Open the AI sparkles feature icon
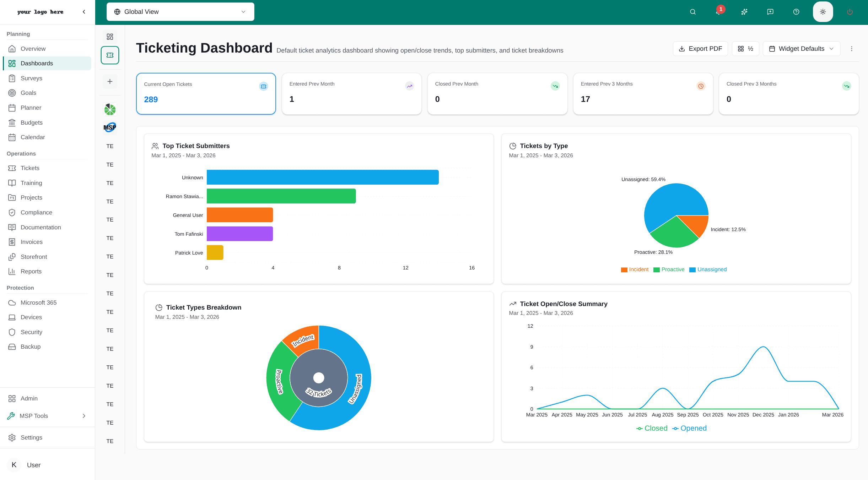The height and width of the screenshot is (480, 868). pos(744,12)
